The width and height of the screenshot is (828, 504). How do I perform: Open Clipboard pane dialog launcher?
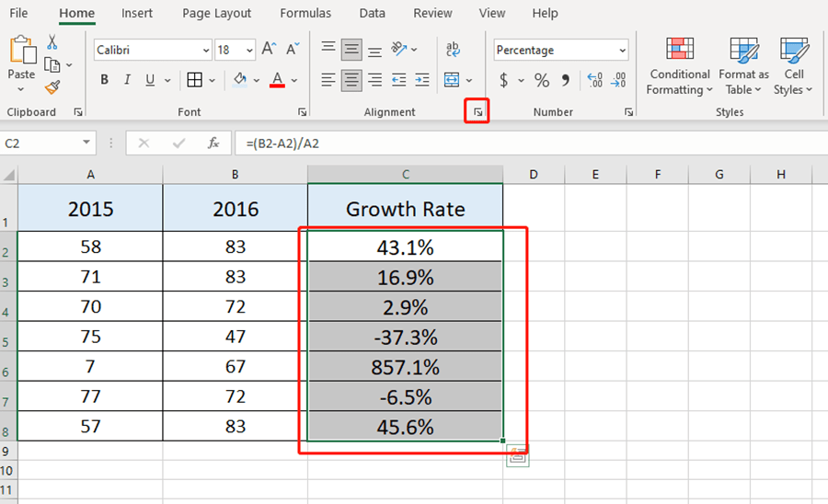[78, 112]
